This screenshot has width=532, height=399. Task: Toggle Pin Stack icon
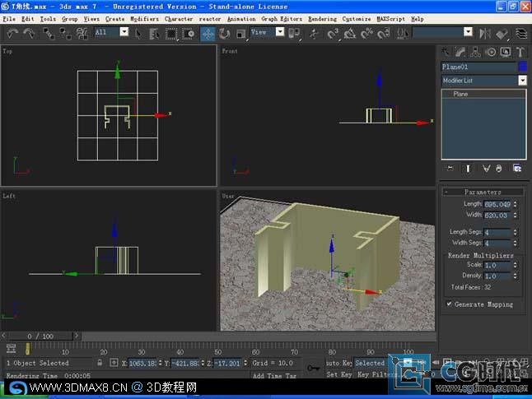click(450, 168)
